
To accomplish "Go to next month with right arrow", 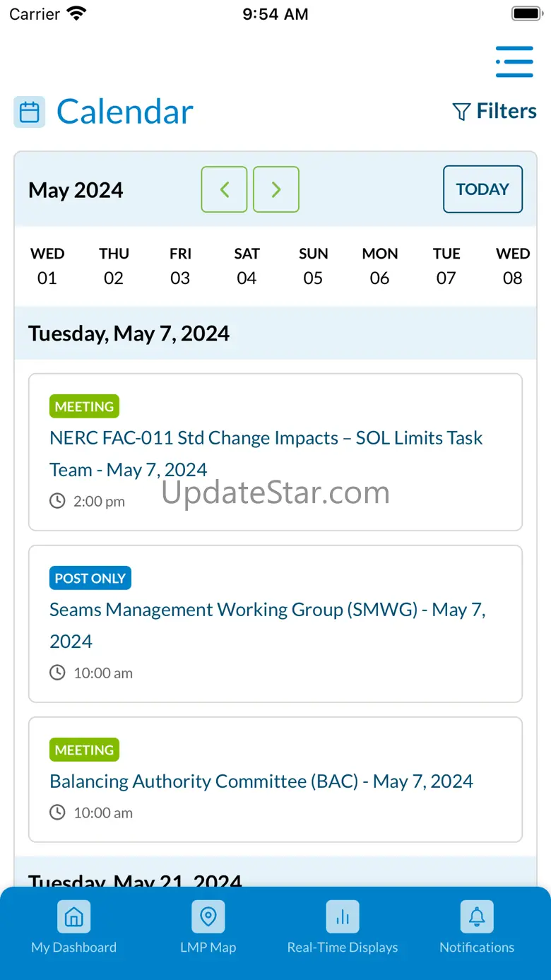I will pyautogui.click(x=276, y=189).
